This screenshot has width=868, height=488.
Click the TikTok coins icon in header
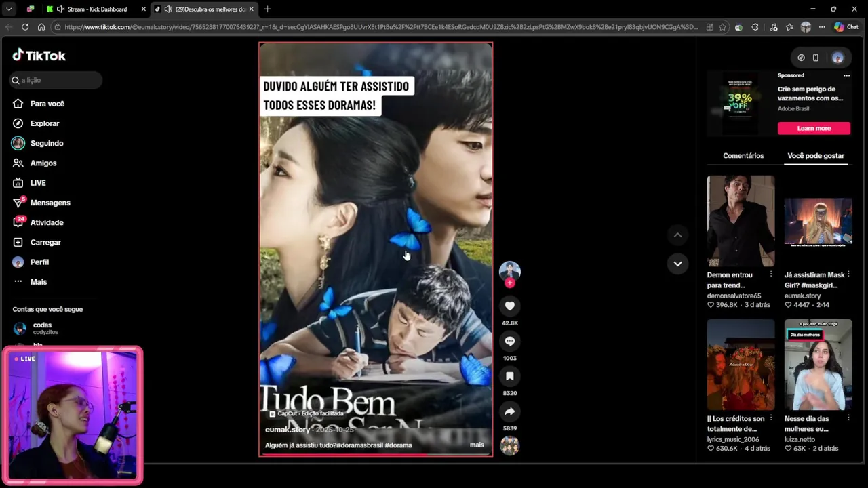(x=801, y=58)
